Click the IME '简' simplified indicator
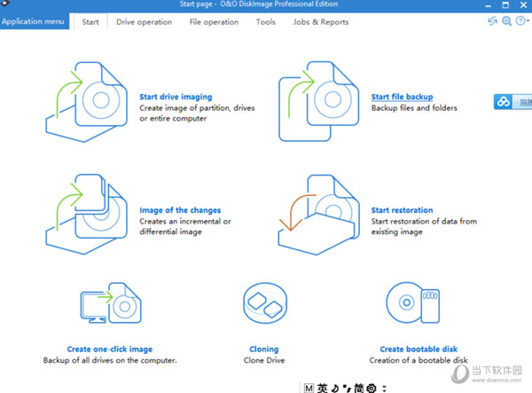The height and width of the screenshot is (393, 532). click(x=359, y=388)
